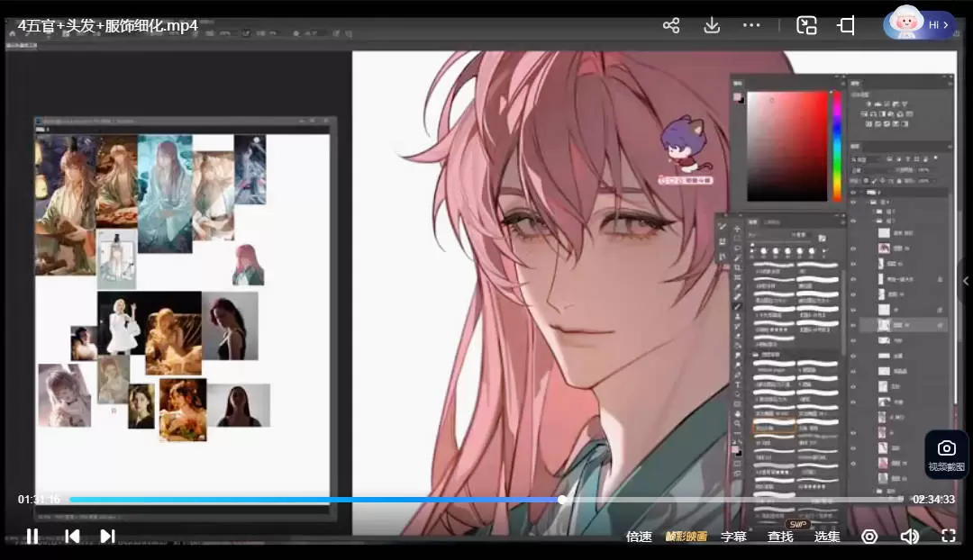Toggle the 臻彩映画 picture enhancement
The width and height of the screenshot is (973, 560).
coord(686,537)
